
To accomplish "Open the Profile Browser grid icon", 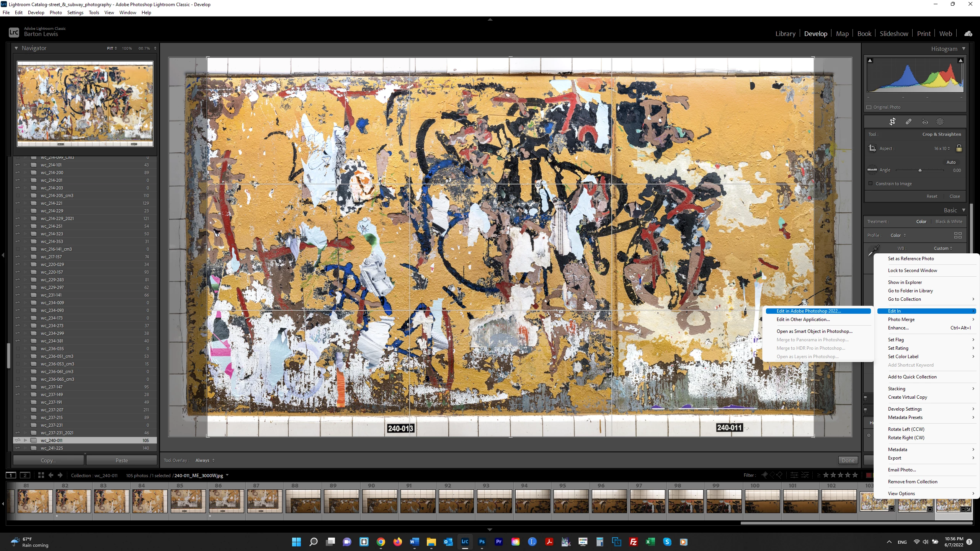I will [958, 235].
